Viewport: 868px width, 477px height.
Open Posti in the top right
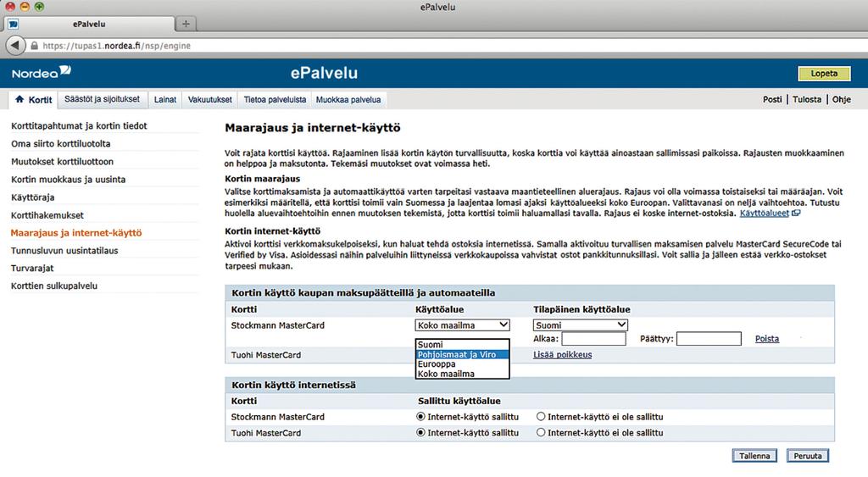(x=772, y=100)
